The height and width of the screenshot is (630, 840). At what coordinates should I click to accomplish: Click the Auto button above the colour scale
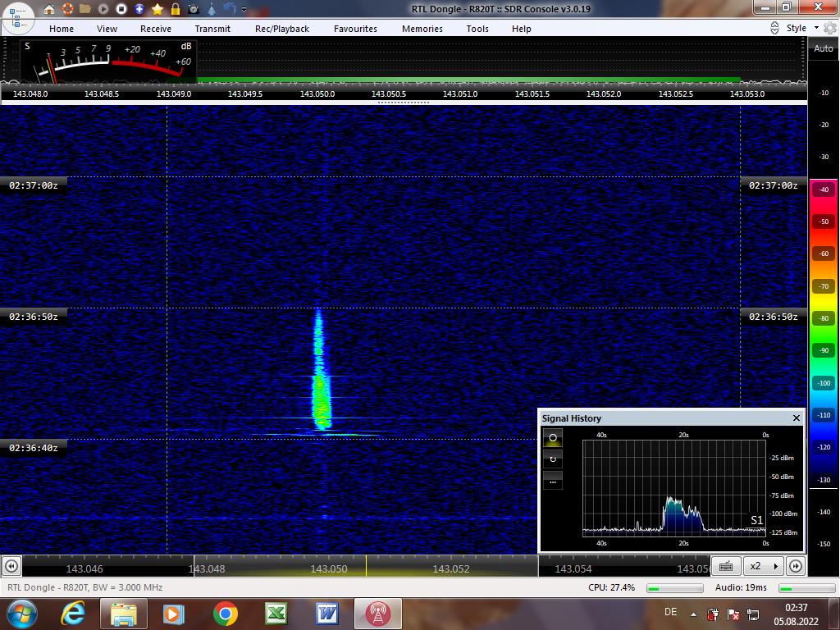(823, 48)
